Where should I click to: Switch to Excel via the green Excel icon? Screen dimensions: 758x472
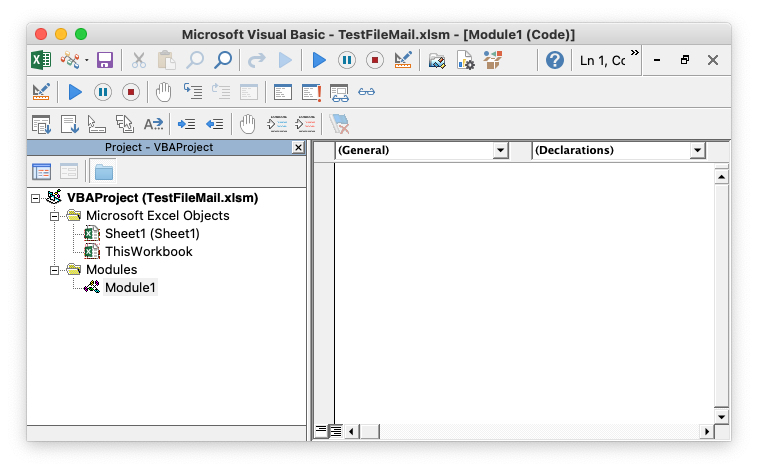click(41, 60)
